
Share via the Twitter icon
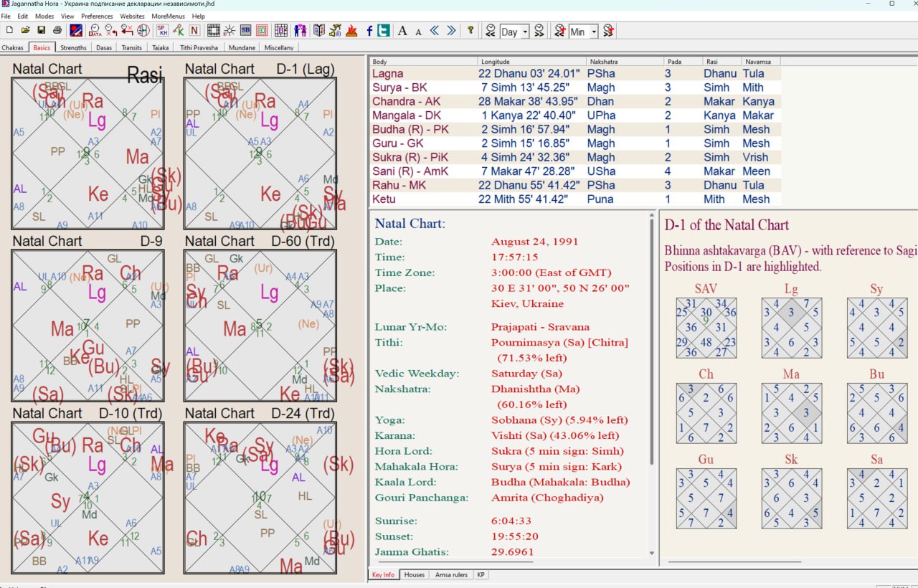tap(384, 31)
